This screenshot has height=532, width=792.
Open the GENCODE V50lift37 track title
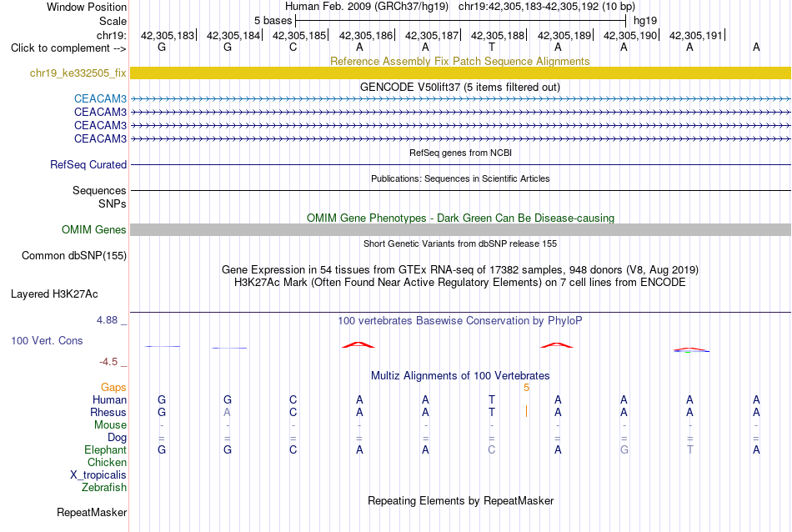coord(459,87)
